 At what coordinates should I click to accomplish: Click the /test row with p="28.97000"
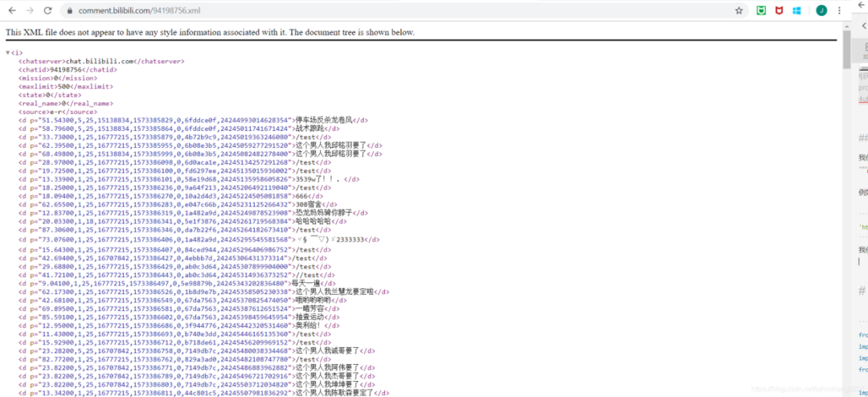[175, 162]
